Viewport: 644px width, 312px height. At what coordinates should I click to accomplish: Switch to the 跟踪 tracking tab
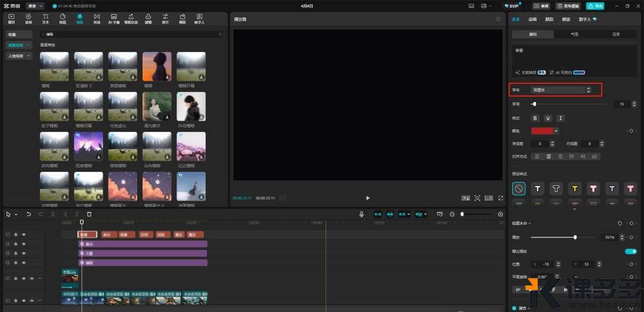tap(549, 19)
